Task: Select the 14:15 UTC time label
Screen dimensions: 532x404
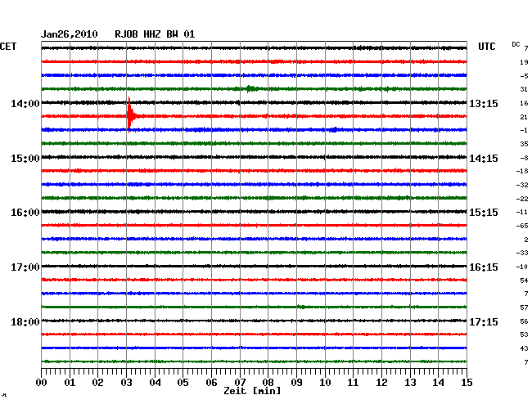Action: (484, 159)
